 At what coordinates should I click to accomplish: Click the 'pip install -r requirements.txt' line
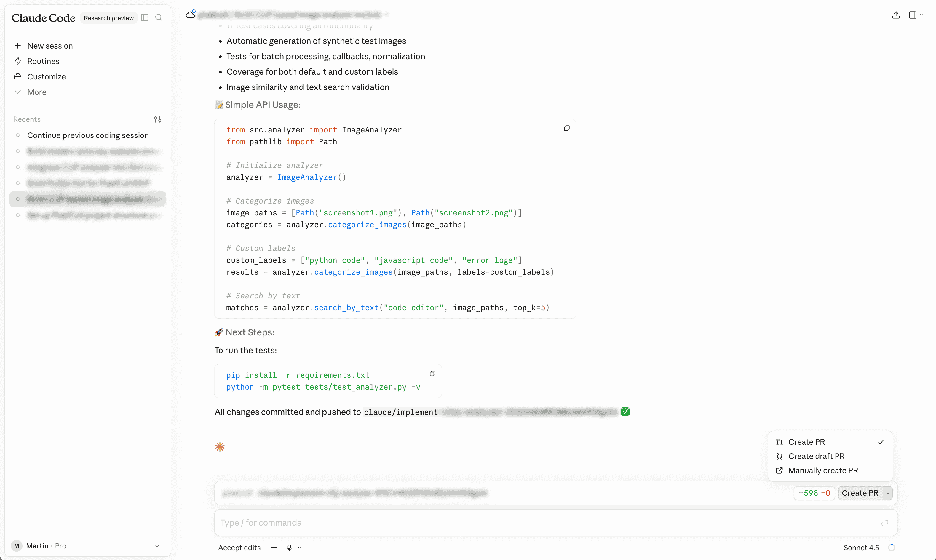click(298, 375)
